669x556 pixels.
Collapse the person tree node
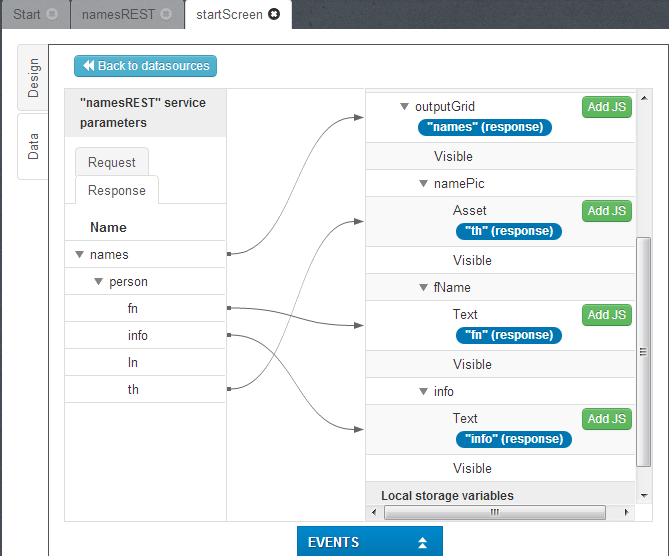click(x=98, y=282)
